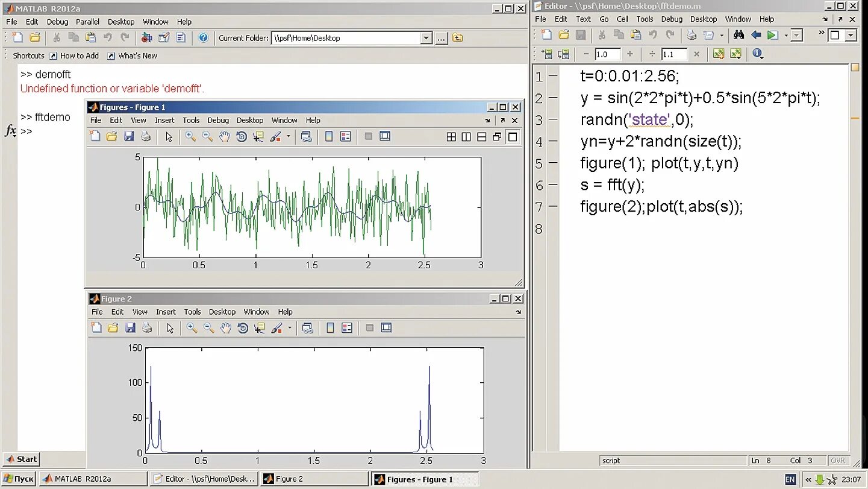Select Rotate 3D tool in Figure 1
This screenshot has height=489, width=868.
coord(241,137)
